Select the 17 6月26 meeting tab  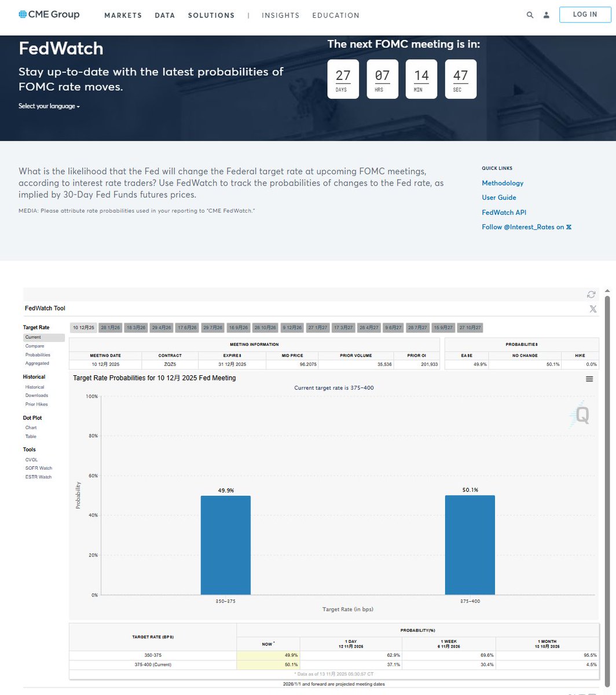[x=187, y=328]
